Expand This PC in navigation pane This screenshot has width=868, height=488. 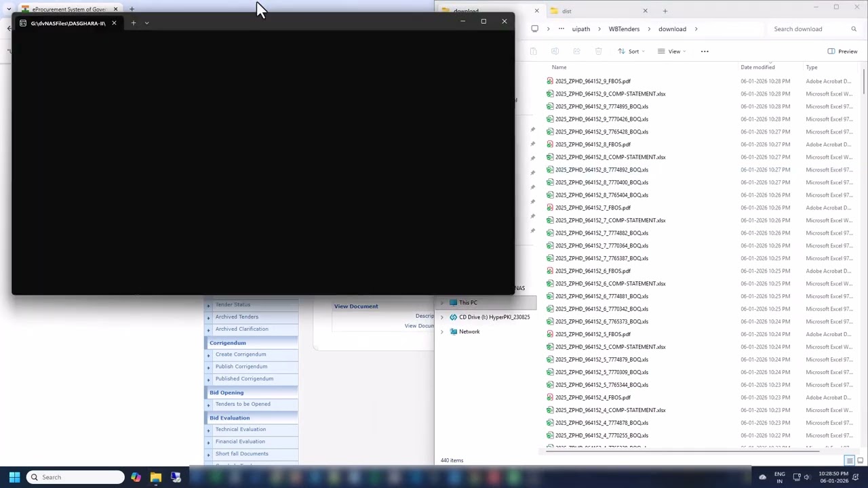click(442, 303)
